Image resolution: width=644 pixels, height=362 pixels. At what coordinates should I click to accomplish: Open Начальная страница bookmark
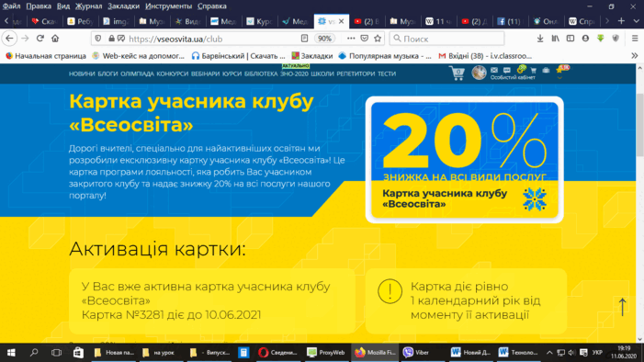click(46, 56)
